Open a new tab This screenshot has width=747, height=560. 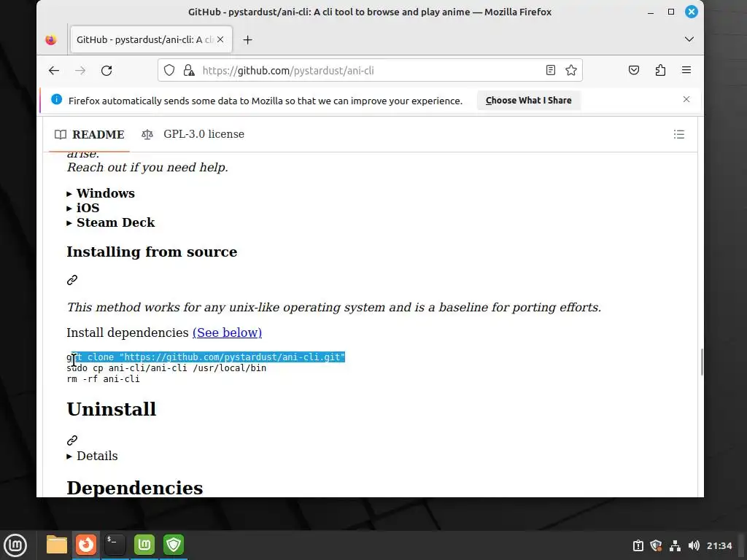click(248, 40)
